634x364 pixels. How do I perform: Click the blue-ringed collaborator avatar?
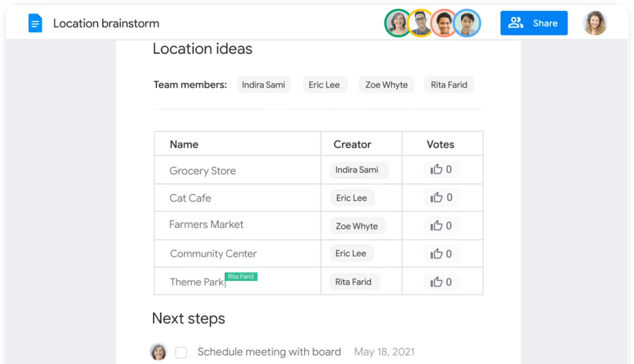pos(467,23)
